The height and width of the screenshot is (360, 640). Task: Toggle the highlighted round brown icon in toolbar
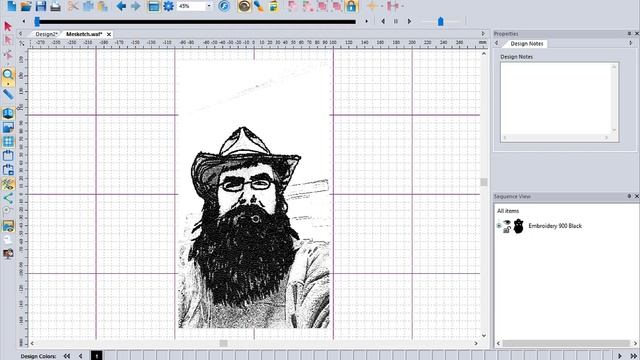tap(244, 6)
